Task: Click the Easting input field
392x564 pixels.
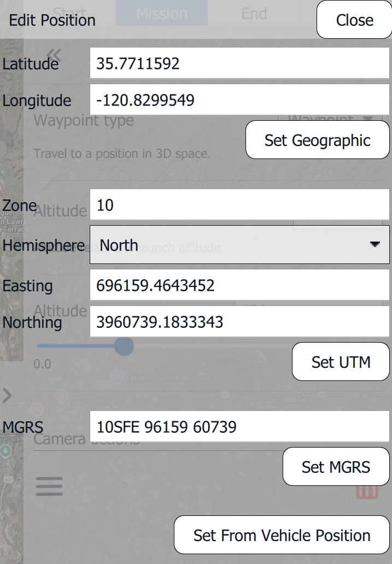Action: click(x=239, y=285)
